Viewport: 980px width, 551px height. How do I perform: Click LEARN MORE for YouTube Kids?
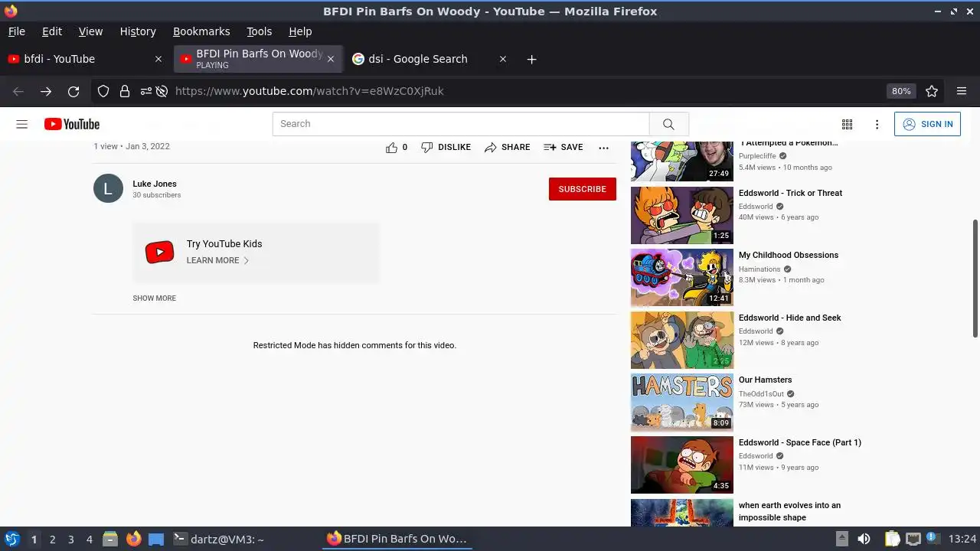point(218,260)
